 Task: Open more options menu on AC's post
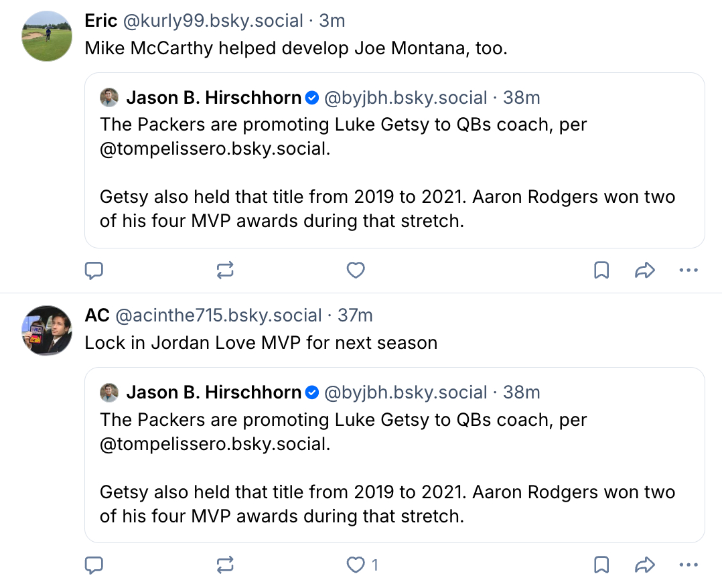point(689,565)
